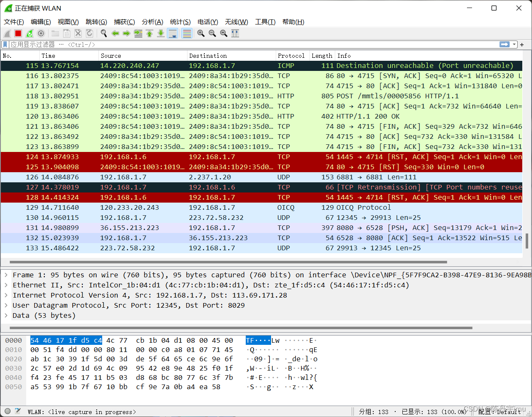Expand the Ethernet II details row
This screenshot has height=417, width=532.
(x=6, y=285)
